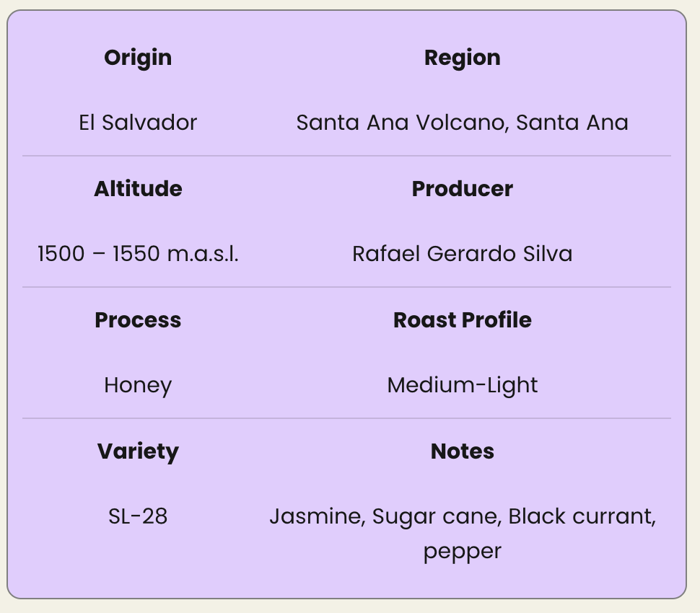
Task: Click the Altitude heading
Action: [138, 189]
